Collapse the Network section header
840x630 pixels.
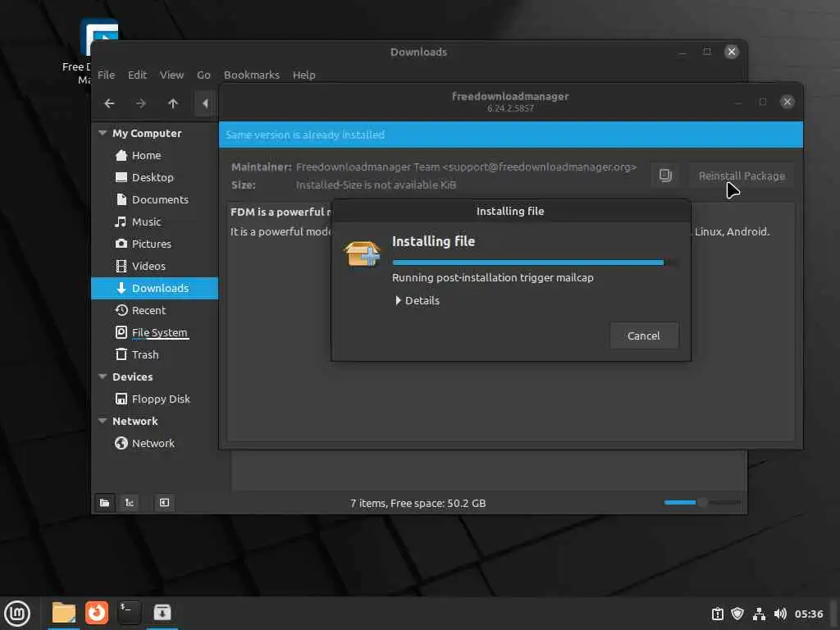[x=103, y=421]
